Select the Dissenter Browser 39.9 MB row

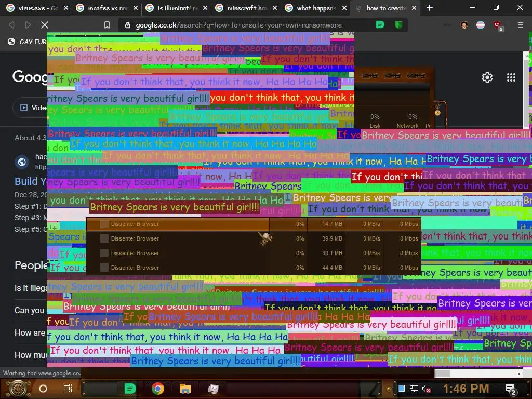[x=254, y=238]
